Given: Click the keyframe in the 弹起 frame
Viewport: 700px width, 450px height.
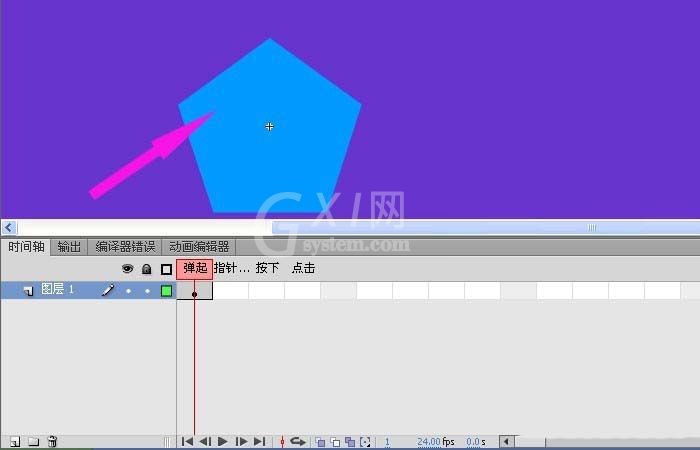Looking at the screenshot, I should pos(195,294).
